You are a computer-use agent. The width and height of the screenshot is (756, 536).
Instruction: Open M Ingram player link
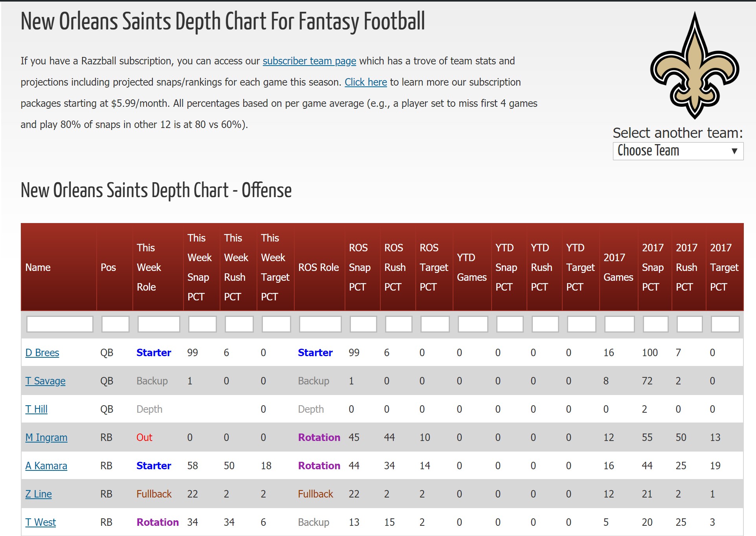tap(46, 437)
